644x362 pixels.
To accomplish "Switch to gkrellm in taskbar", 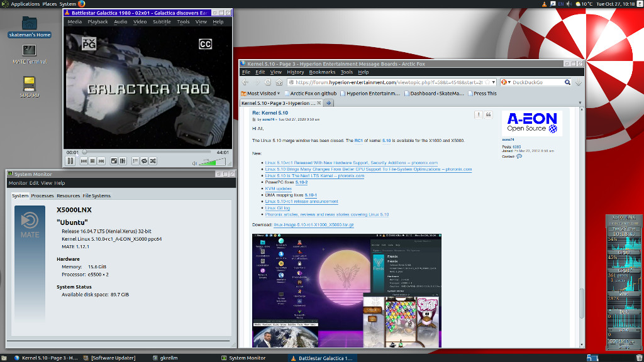I will 165,358.
